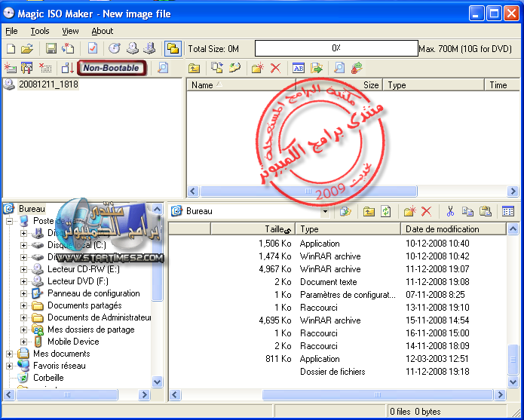Image resolution: width=524 pixels, height=420 pixels.
Task: Create a new folder in the Bureau explorer toolbar
Action: click(409, 211)
